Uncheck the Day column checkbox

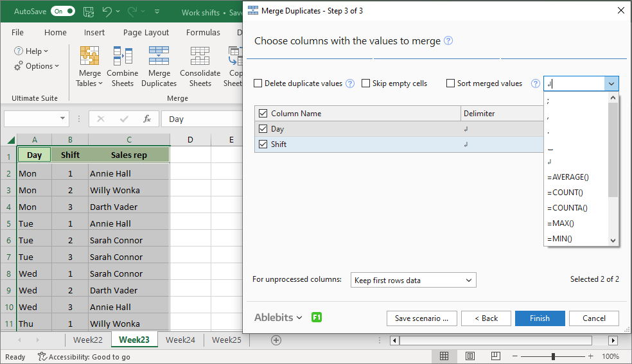pos(263,129)
